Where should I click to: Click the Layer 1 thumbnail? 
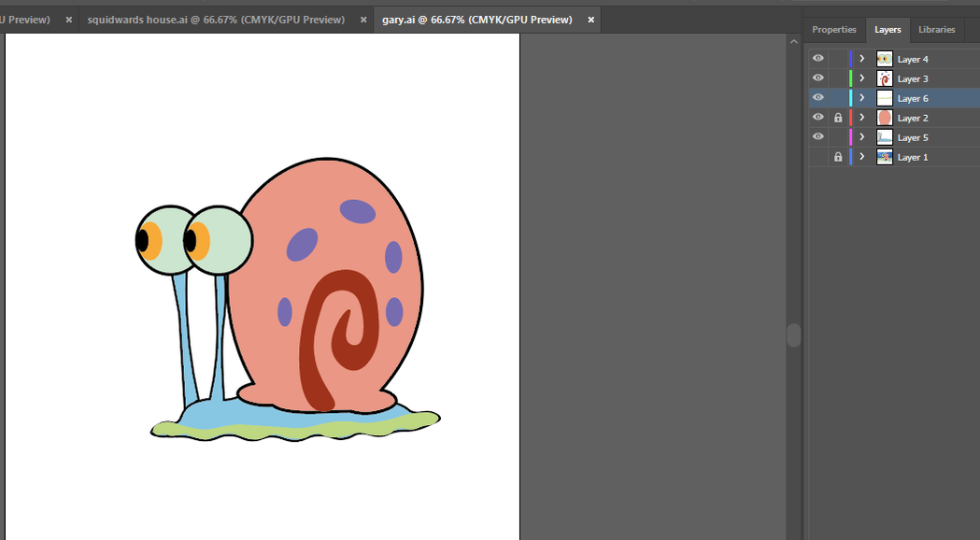coord(885,157)
